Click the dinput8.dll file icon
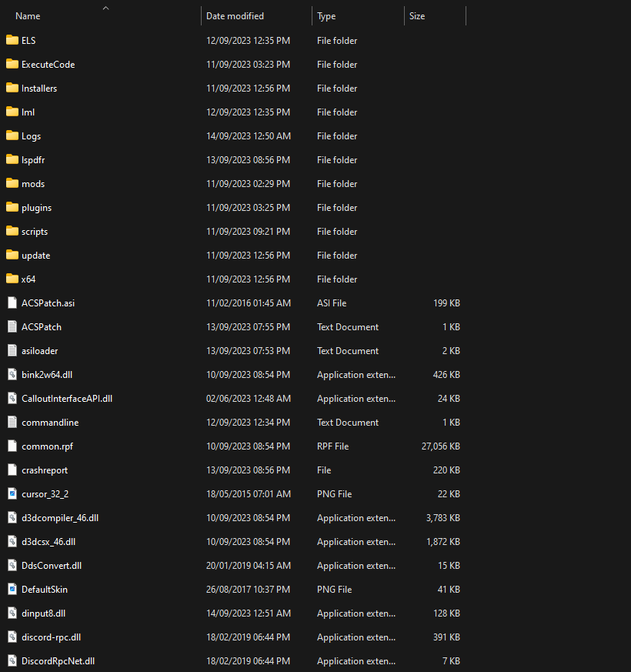This screenshot has width=631, height=672. pyautogui.click(x=12, y=613)
